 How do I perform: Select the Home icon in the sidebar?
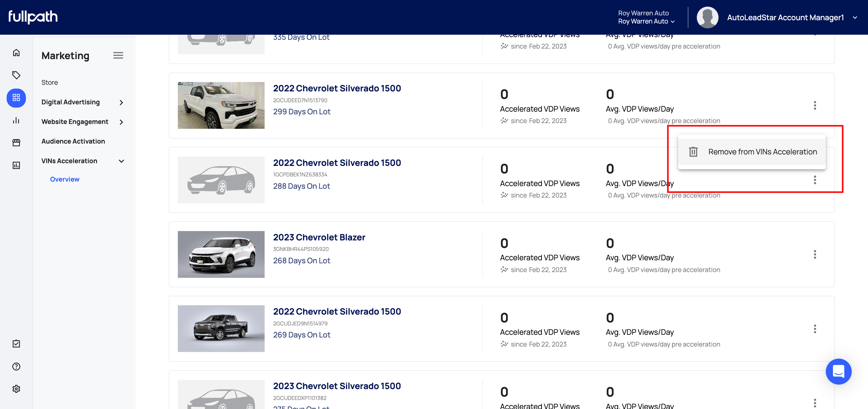point(16,53)
